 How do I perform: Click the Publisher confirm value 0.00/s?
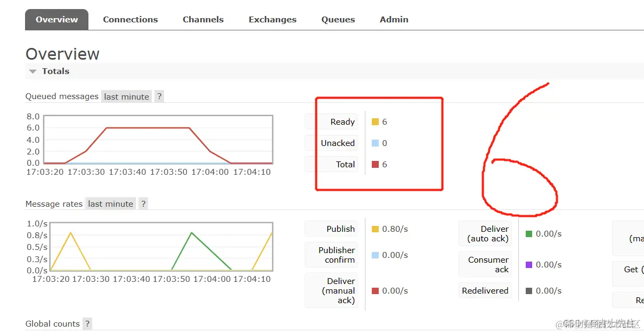coord(395,255)
